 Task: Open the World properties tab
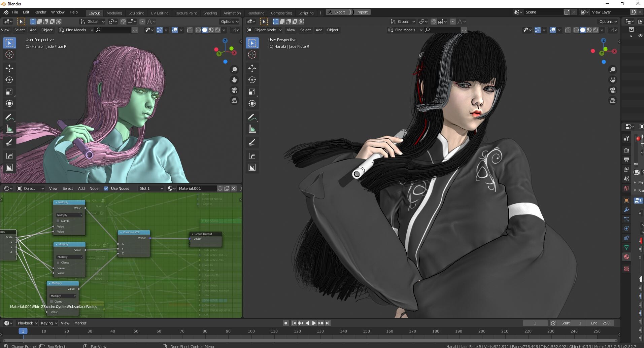pos(626,188)
